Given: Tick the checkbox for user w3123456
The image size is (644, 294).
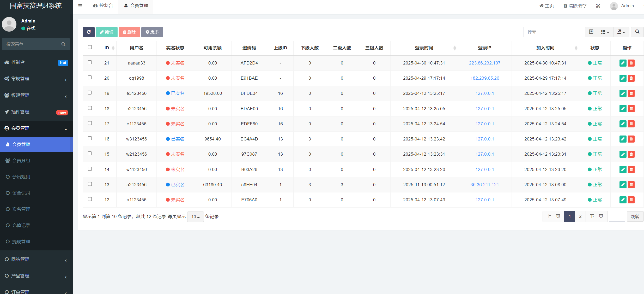Looking at the screenshot, I should 90,138.
